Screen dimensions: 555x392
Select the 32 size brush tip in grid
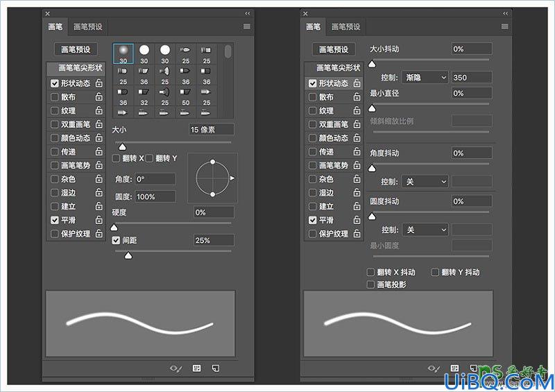(x=144, y=96)
